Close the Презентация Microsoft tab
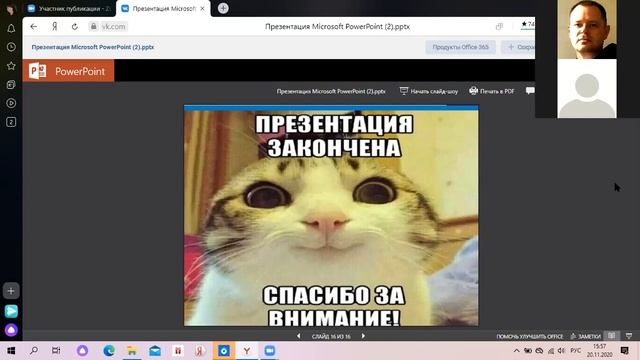Screen dimensions: 640x360 click(x=202, y=9)
